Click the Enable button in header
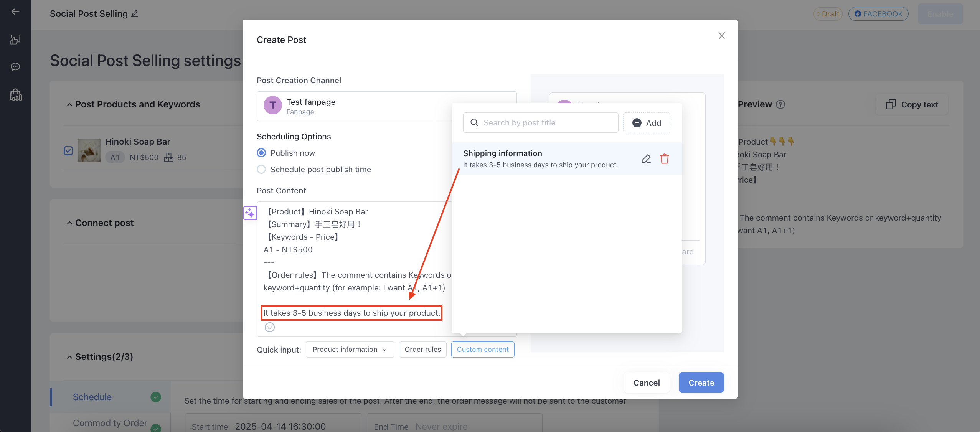980x432 pixels. coord(940,14)
